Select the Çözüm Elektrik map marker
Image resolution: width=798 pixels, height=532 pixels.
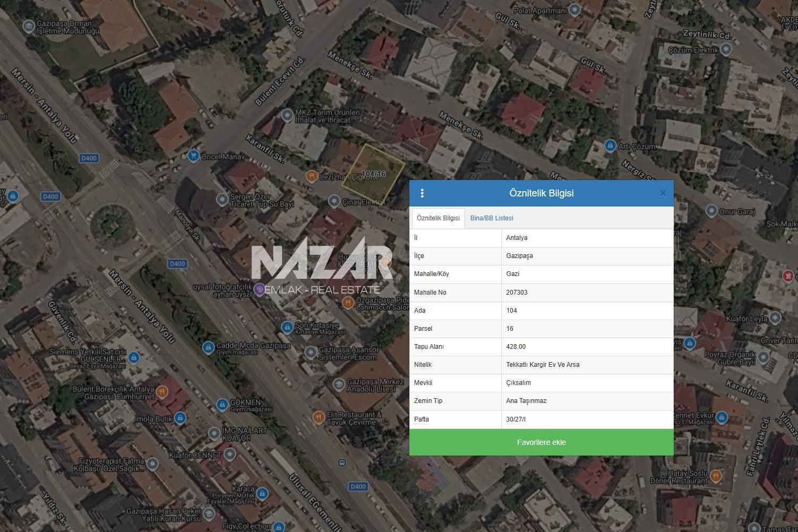[726, 49]
